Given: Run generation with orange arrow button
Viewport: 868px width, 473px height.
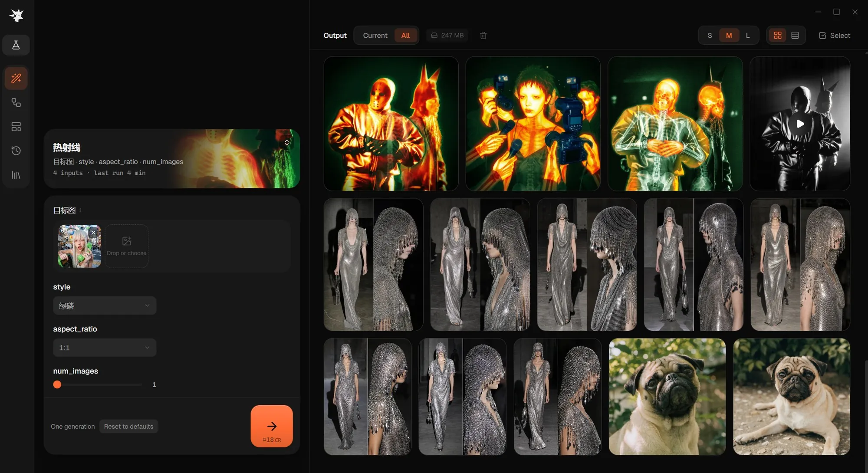Looking at the screenshot, I should (x=272, y=426).
